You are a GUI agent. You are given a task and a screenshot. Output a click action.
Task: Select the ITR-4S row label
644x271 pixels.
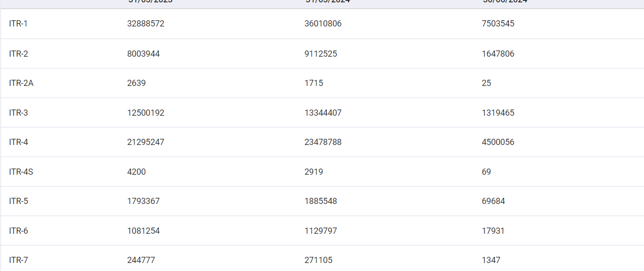coord(21,172)
